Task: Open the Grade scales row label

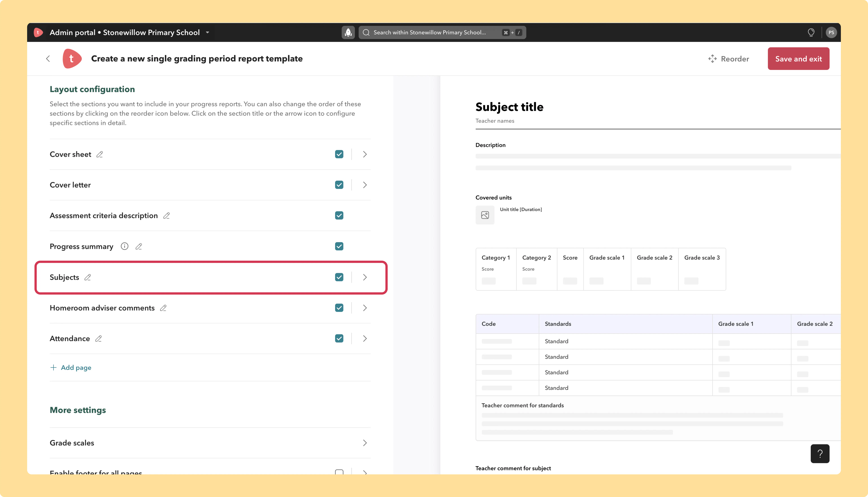Action: pyautogui.click(x=72, y=443)
